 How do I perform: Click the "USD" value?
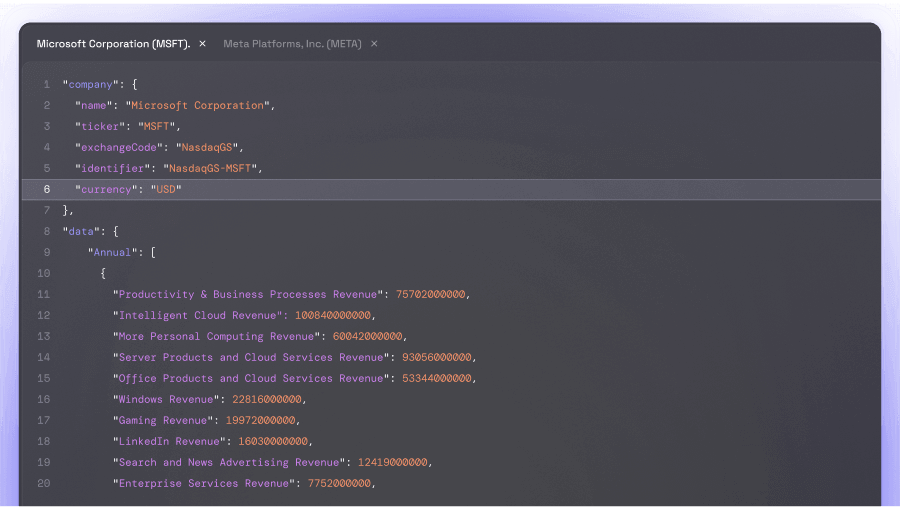click(166, 189)
